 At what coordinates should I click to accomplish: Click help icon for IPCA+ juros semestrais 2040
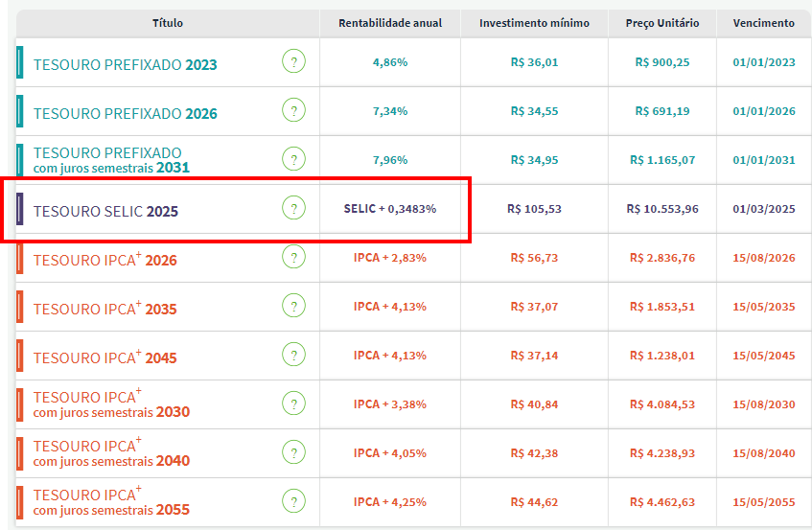pos(293,452)
